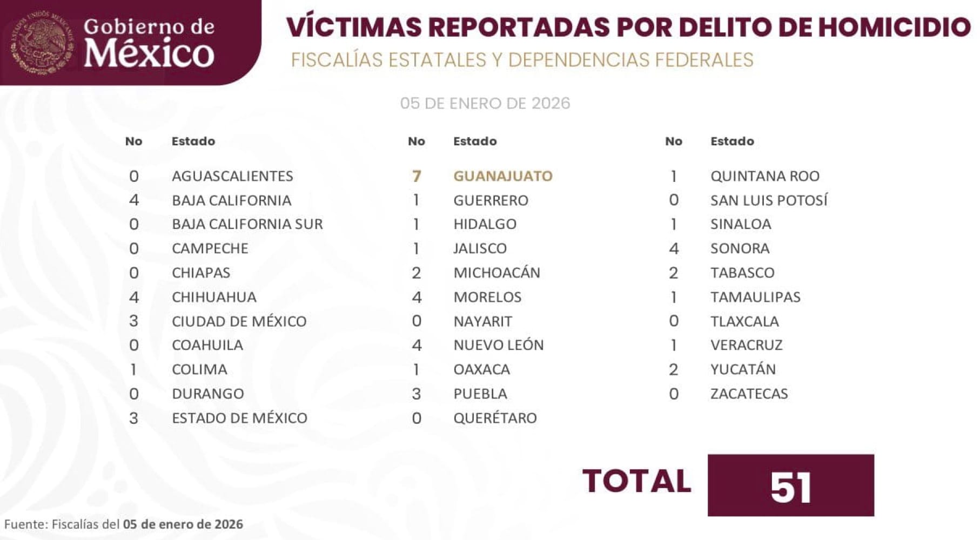Click the 'No' header above the Quintana Roo count
Viewport: 980px width, 540px height.
[673, 141]
